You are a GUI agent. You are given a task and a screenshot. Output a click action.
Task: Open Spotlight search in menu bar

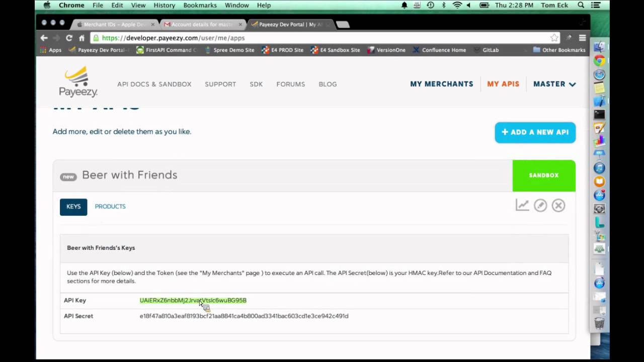tap(581, 5)
